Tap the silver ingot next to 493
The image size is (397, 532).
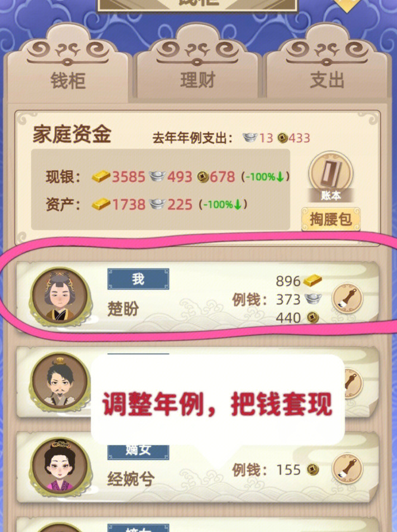tap(157, 176)
